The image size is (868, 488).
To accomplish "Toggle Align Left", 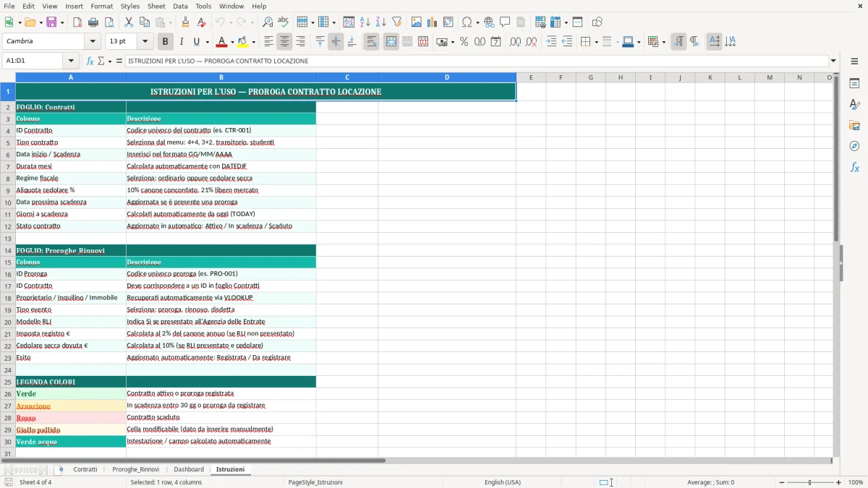I will [268, 42].
